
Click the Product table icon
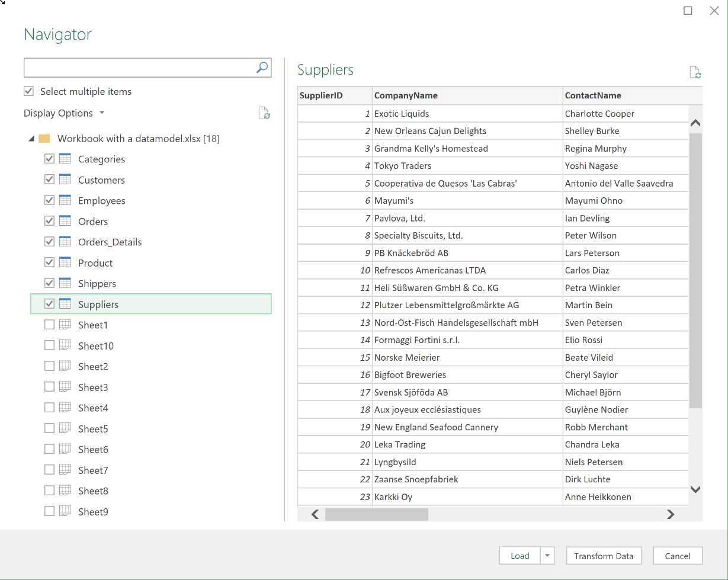coord(65,262)
